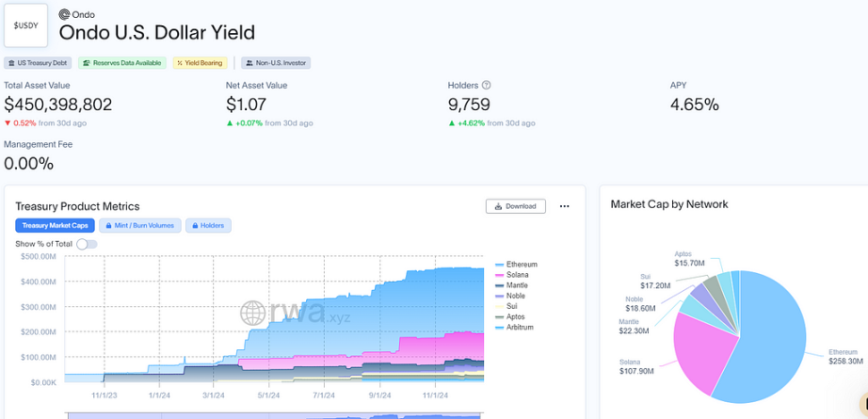868x419 pixels.
Task: Click Total Asset Value $450,398,802
Action: tap(58, 105)
